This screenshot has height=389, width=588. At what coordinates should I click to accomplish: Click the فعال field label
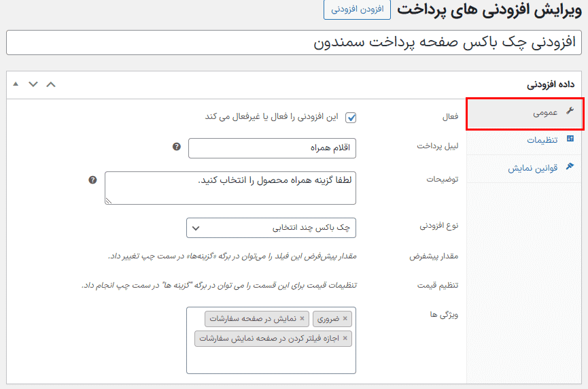[450, 117]
